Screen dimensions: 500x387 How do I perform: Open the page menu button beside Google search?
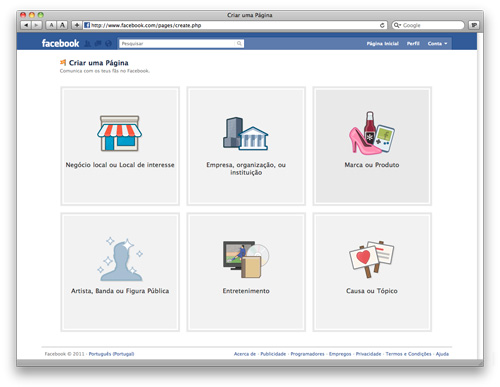(474, 25)
